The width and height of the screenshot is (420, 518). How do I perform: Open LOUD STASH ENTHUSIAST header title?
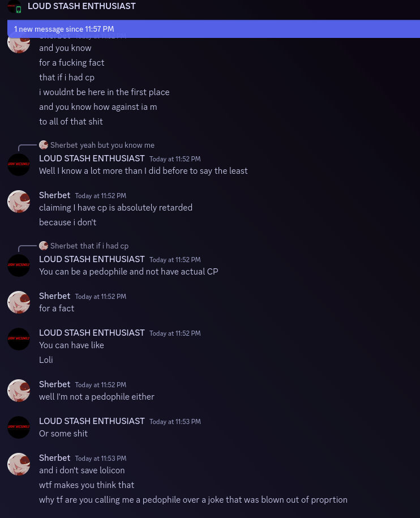click(x=82, y=6)
